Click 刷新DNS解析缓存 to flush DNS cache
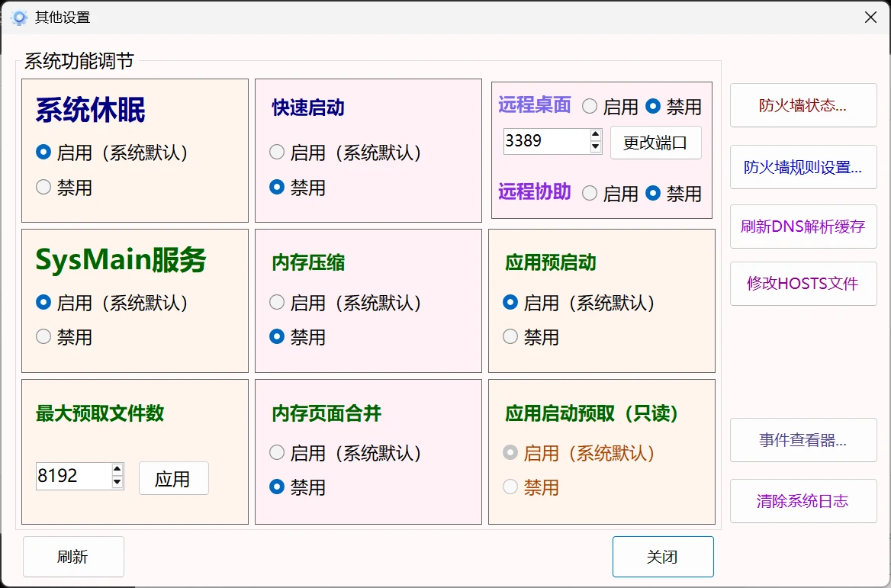Viewport: 891px width, 588px height. pos(803,227)
